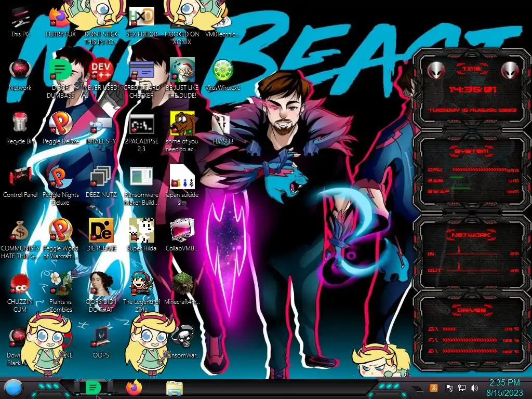This screenshot has height=399, width=532.
Task: Click the Start orb on the taskbar
Action: (x=14, y=388)
